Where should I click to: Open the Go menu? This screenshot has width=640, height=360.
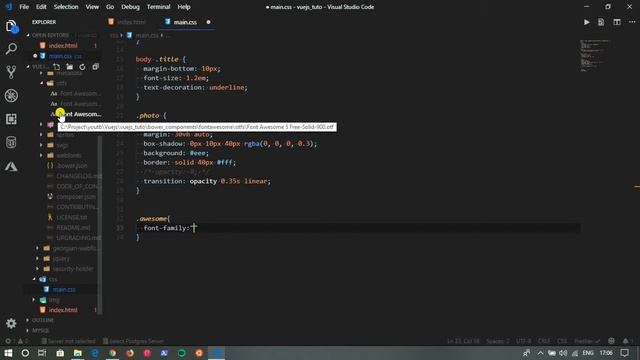click(x=110, y=7)
